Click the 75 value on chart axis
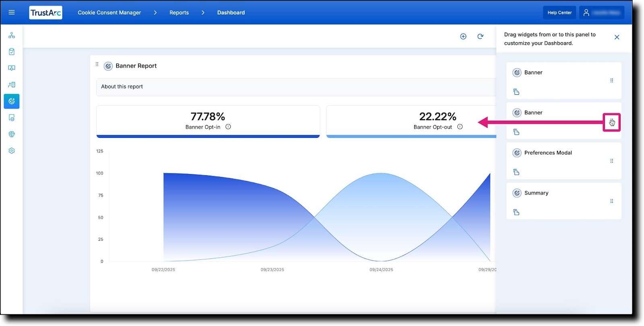Image resolution: width=644 pixels, height=326 pixels. tap(101, 196)
